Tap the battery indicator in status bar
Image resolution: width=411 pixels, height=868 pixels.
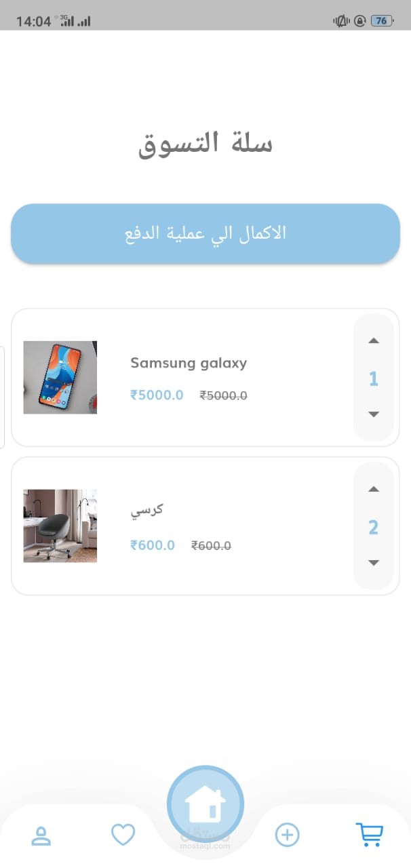click(x=381, y=21)
